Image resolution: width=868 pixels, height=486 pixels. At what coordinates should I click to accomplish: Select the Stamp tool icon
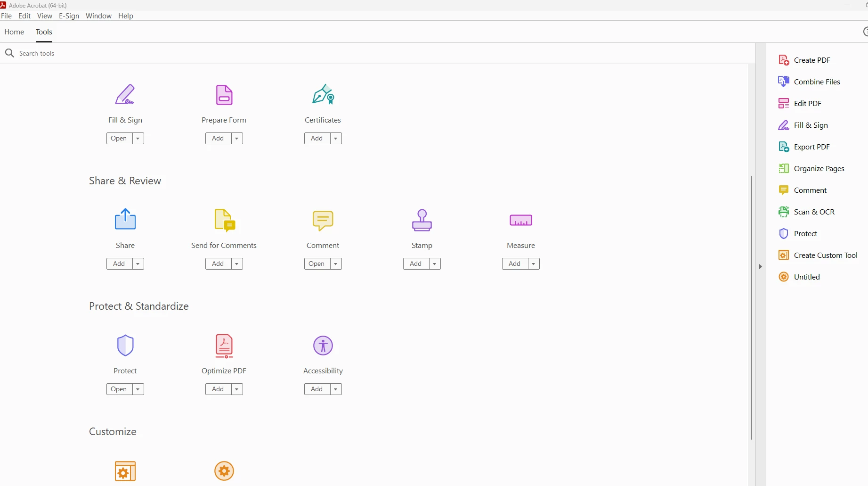pos(422,220)
